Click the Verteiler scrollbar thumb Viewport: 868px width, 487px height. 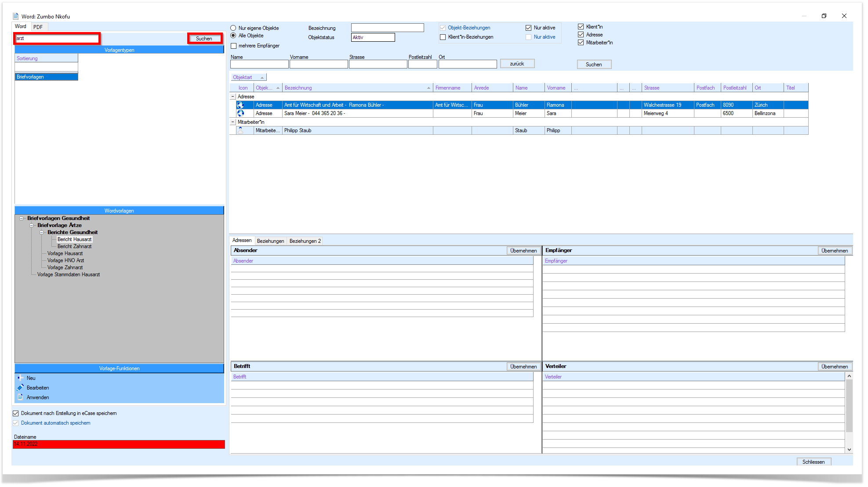click(849, 406)
